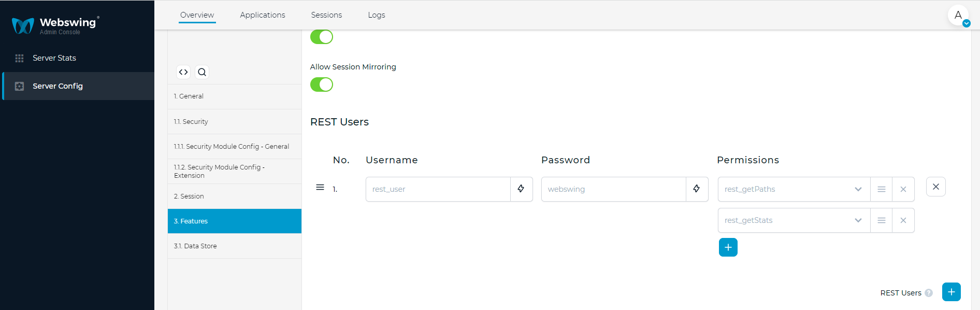Screen dimensions: 980x310
Task: Switch to the Logs tab
Action: pyautogui.click(x=377, y=15)
